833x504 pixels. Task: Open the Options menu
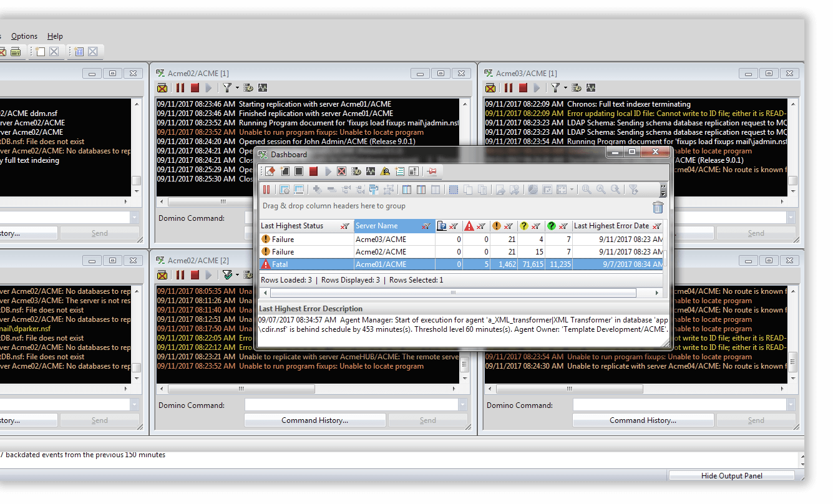[24, 36]
